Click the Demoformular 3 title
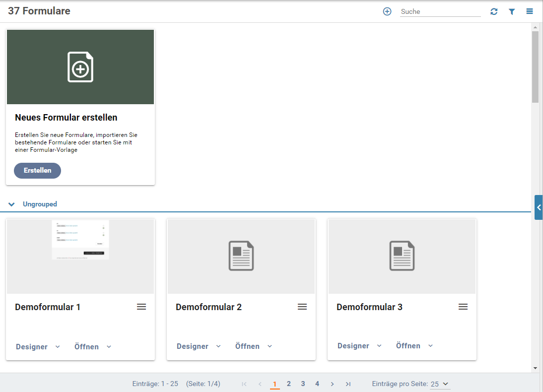Viewport: 543px width, 392px height. (x=369, y=307)
